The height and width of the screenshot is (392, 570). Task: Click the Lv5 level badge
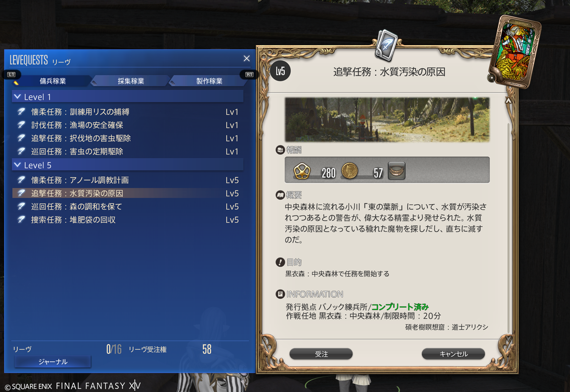pyautogui.click(x=280, y=71)
